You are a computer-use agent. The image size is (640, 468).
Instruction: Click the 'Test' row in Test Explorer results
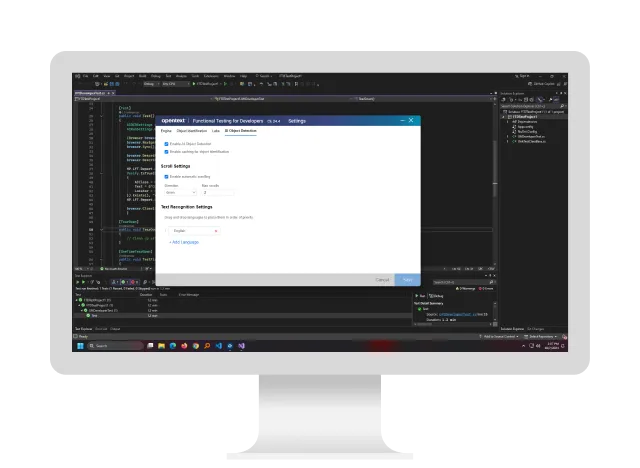[x=243, y=316]
